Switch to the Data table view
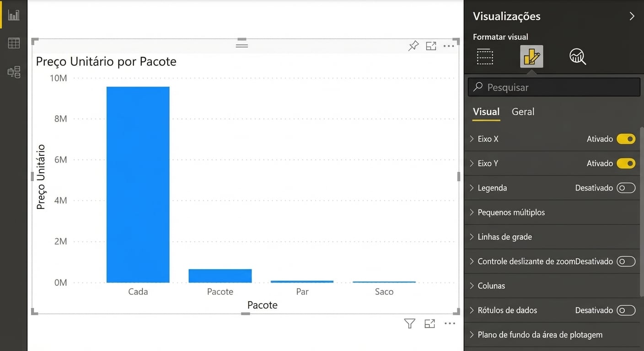Viewport: 644px width, 351px height. (x=14, y=43)
